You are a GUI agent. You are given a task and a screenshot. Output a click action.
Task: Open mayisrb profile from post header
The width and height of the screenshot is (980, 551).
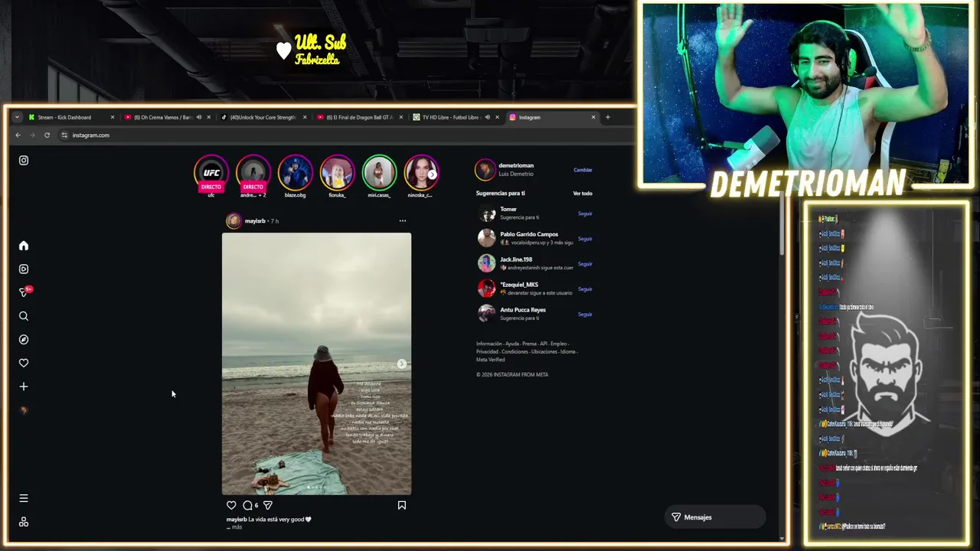click(x=255, y=221)
